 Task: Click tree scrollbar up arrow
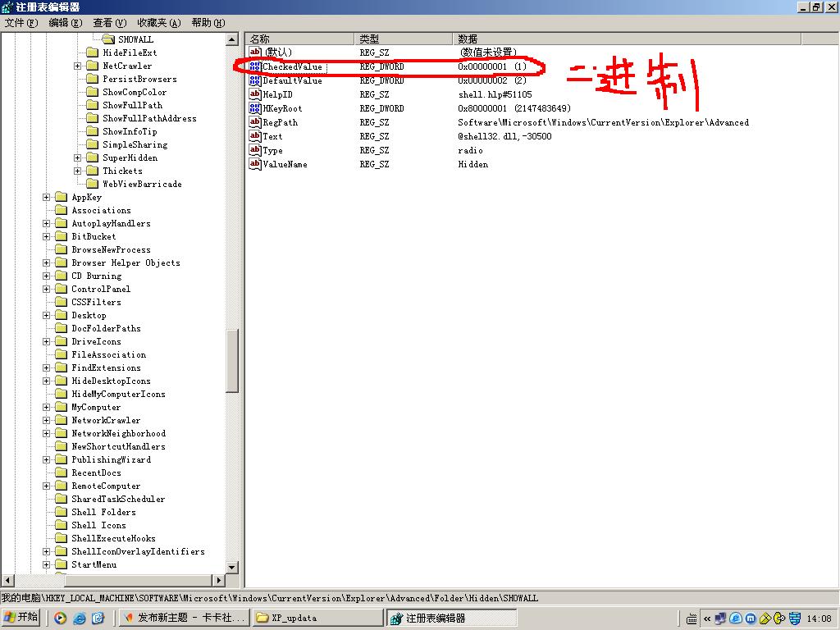pos(232,39)
